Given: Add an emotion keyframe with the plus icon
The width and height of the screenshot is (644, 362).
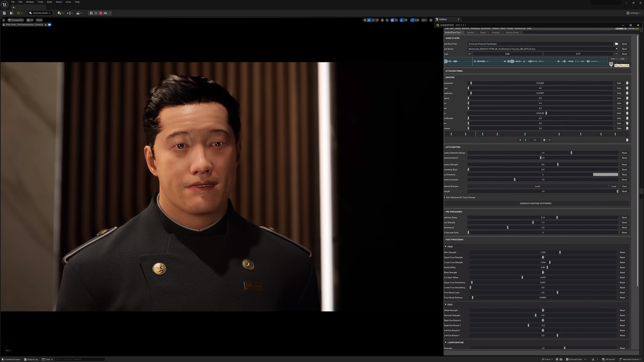Looking at the screenshot, I should point(544,140).
